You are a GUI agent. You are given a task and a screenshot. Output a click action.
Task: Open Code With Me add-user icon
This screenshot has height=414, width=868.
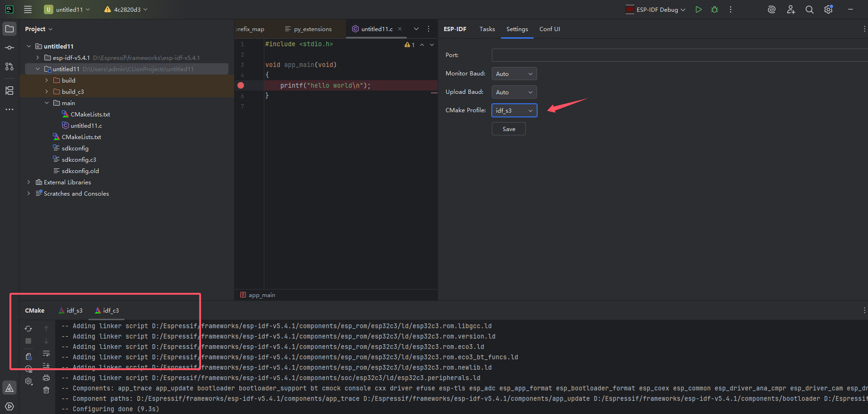(x=791, y=9)
